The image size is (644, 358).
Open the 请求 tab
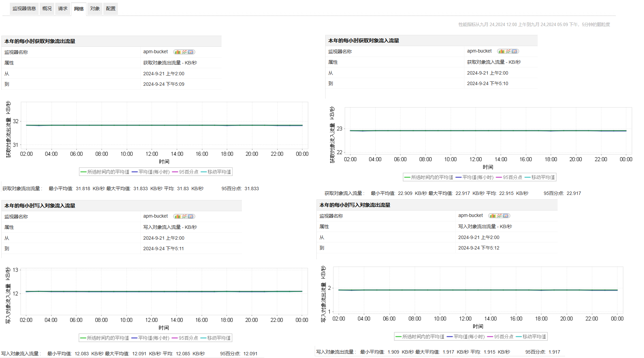pos(63,8)
